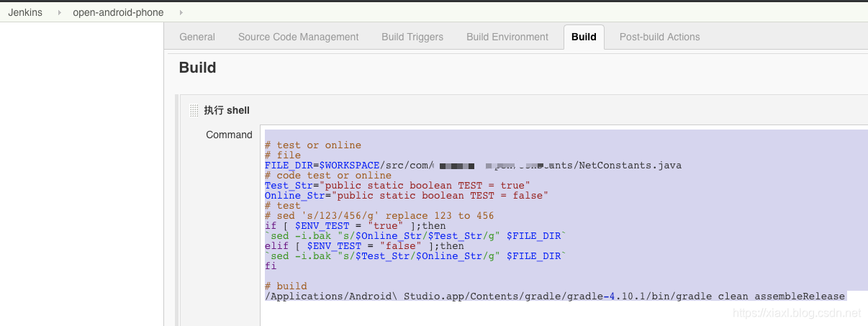Expand the dropdown arrow after Jenkins breadcrumb

pyautogui.click(x=58, y=12)
